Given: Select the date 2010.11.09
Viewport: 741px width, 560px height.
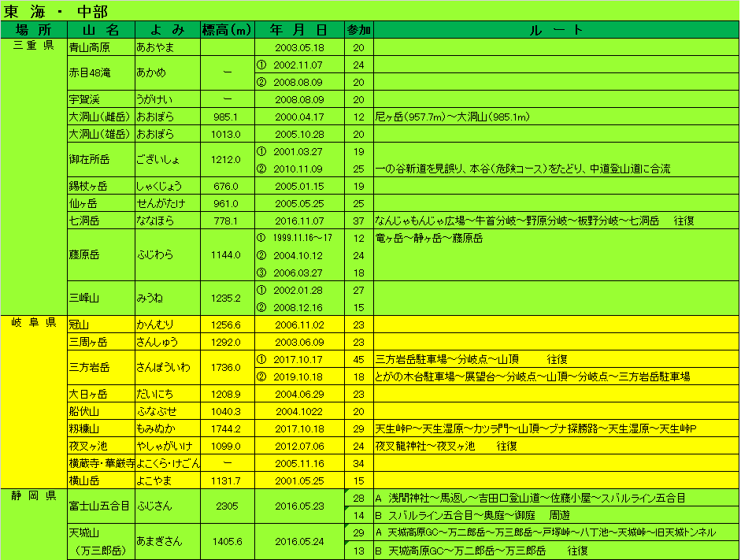Looking at the screenshot, I should point(298,169).
